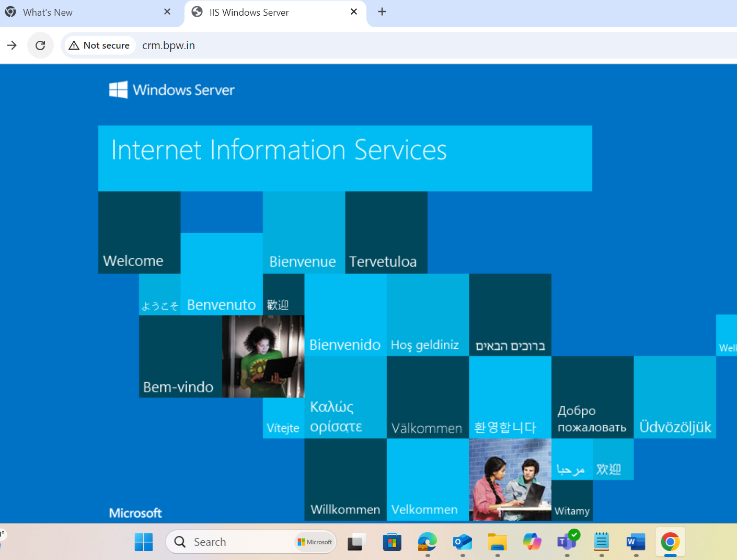Select the IIS Windows Server tab
737x560 pixels.
275,12
